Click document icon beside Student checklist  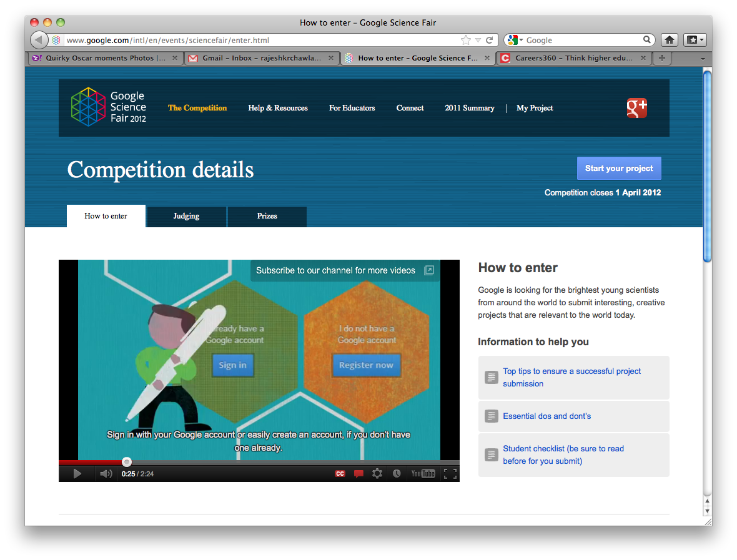(x=491, y=454)
